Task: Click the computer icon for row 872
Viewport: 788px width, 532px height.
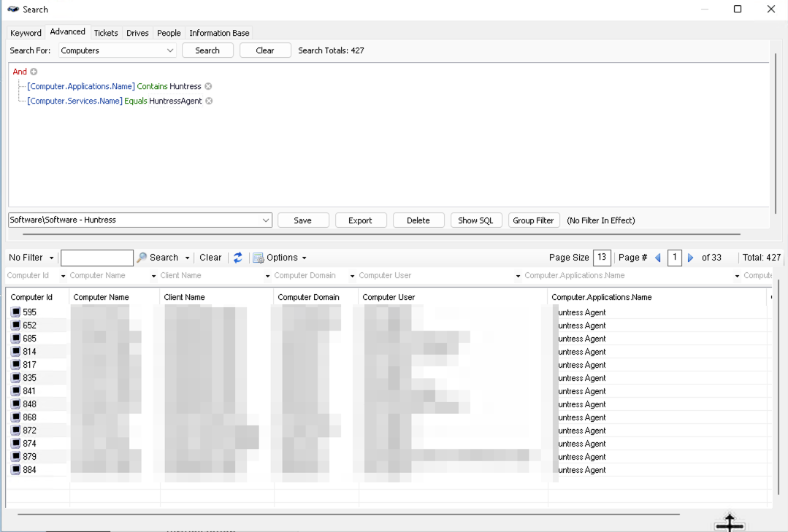Action: (x=15, y=430)
